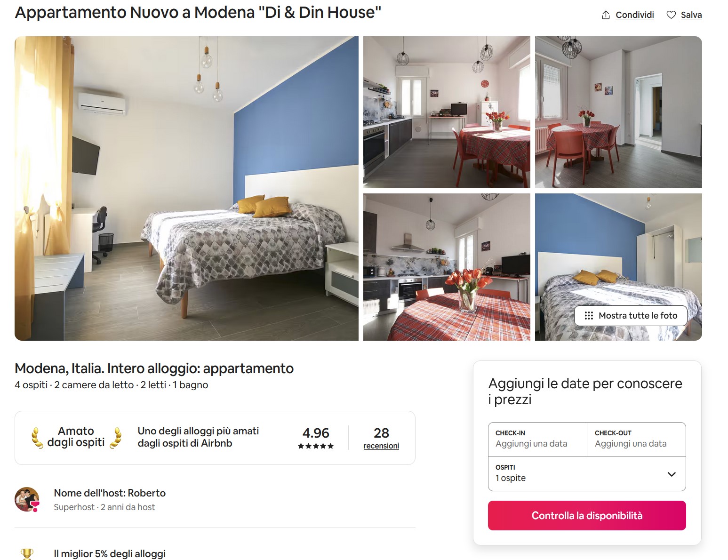This screenshot has width=728, height=560.
Task: Click the right laurel wreath icon
Action: 116,438
